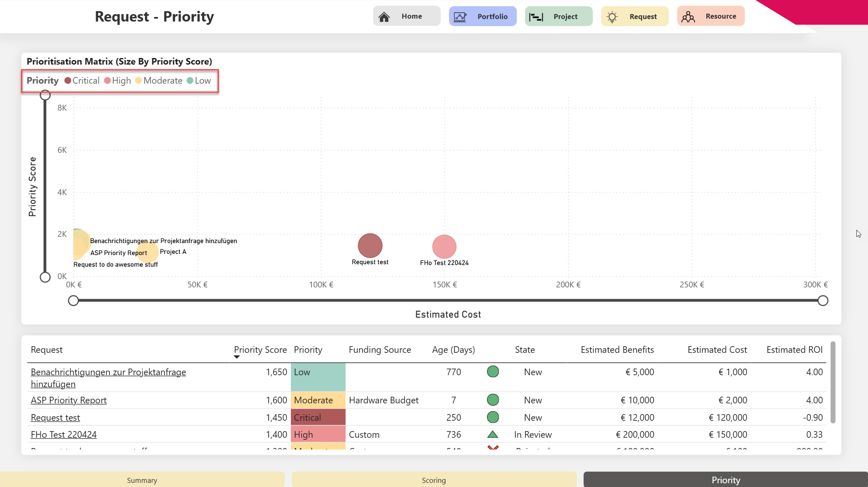868x487 pixels.
Task: Switch to the Summary tab
Action: click(x=142, y=480)
